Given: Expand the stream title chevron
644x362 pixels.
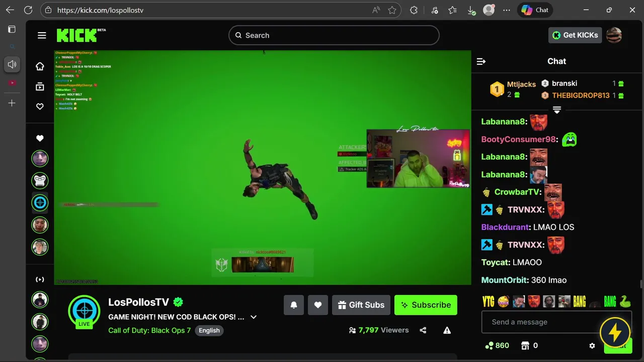Looking at the screenshot, I should [x=254, y=317].
